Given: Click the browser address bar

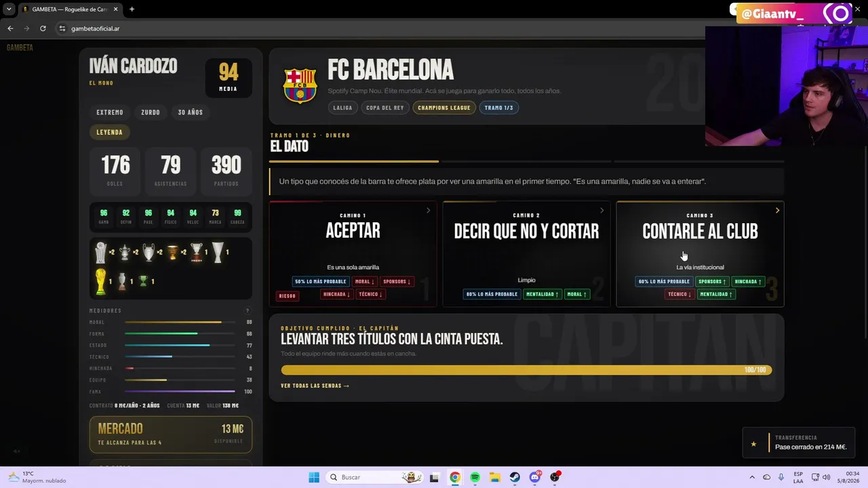Looking at the screenshot, I should (x=380, y=28).
